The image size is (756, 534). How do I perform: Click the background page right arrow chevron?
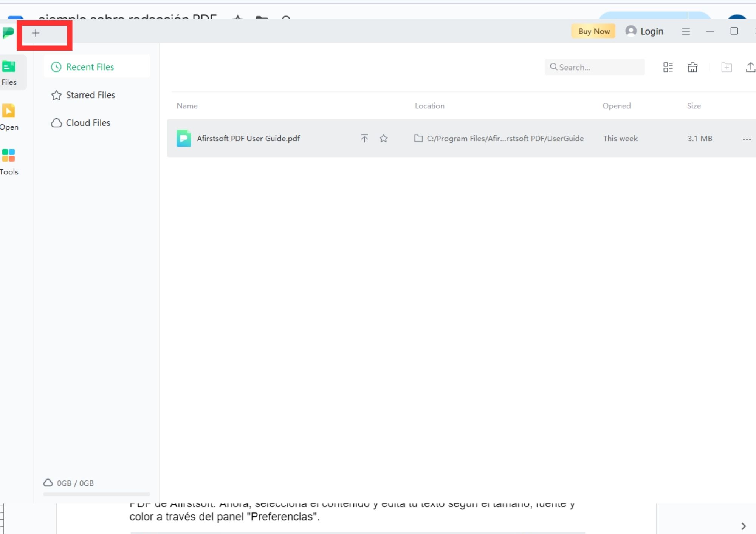click(744, 526)
